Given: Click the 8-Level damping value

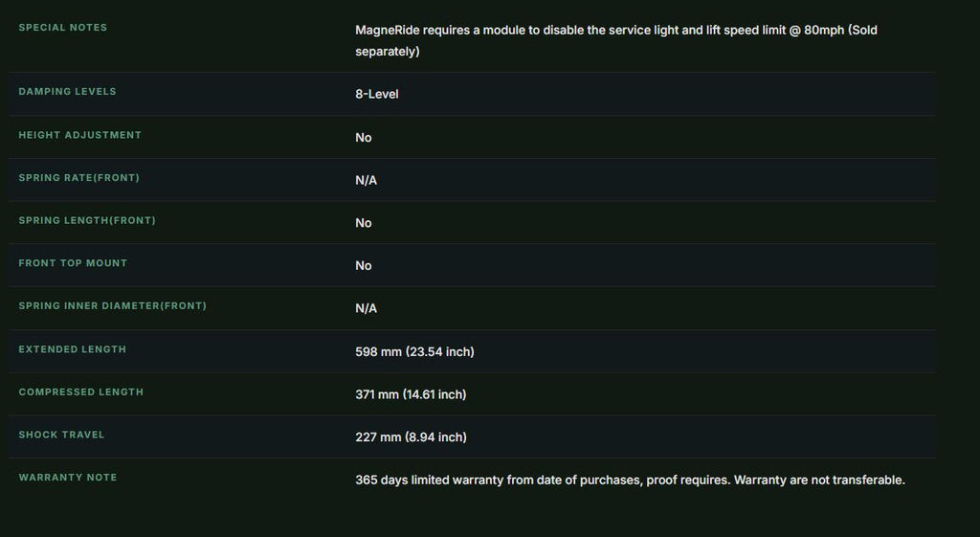Looking at the screenshot, I should click(x=377, y=94).
